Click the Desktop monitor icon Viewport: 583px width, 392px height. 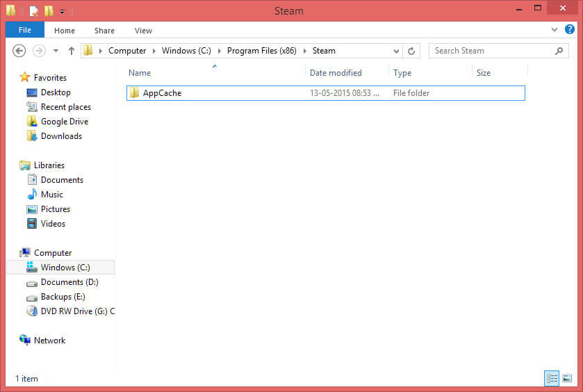pyautogui.click(x=32, y=92)
